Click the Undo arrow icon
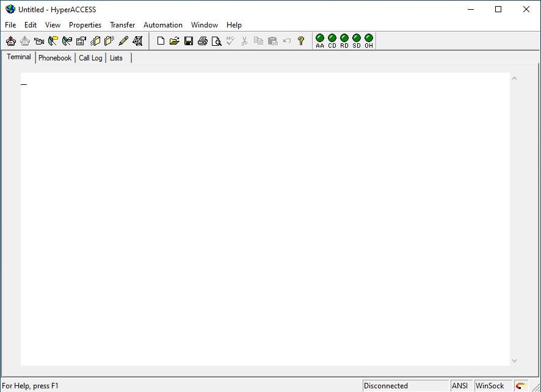This screenshot has width=541, height=392. (x=287, y=41)
